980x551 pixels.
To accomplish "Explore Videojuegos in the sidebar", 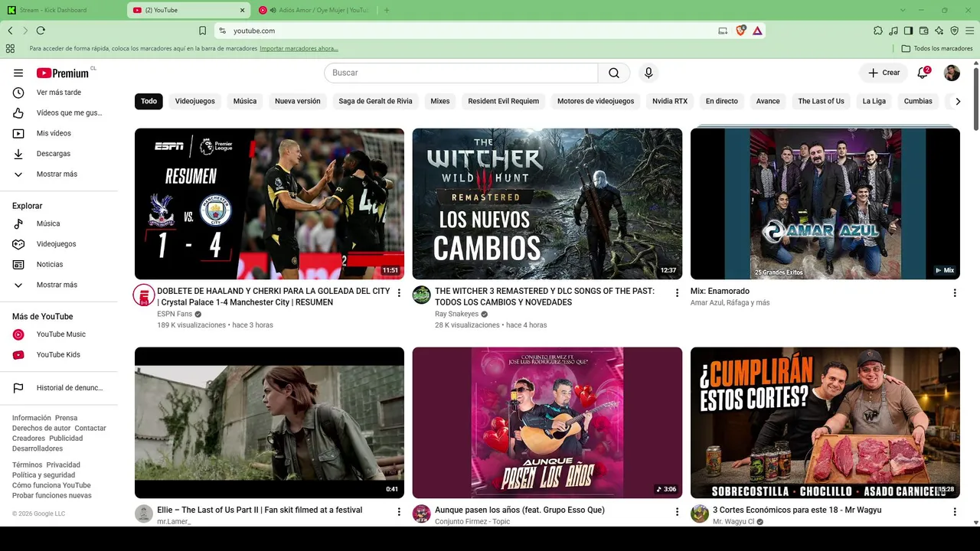I will [60, 244].
